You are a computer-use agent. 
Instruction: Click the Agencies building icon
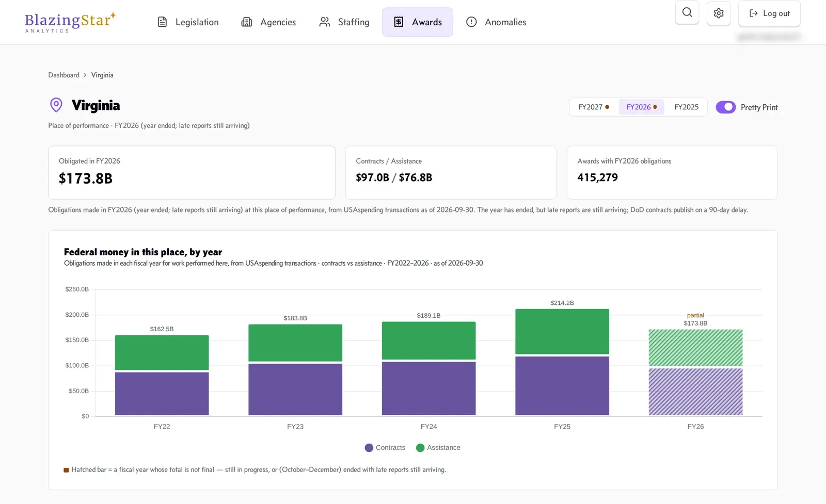click(247, 22)
